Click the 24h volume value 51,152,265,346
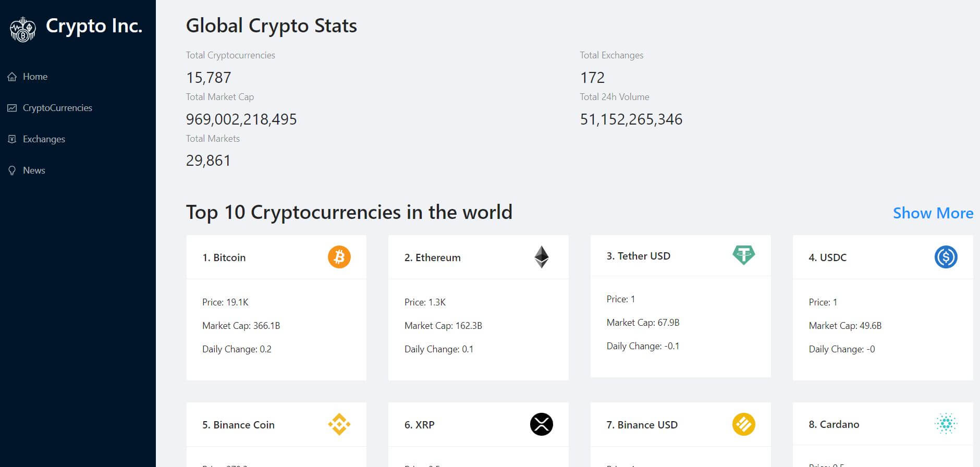Screen dimensions: 980x467 pyautogui.click(x=631, y=119)
